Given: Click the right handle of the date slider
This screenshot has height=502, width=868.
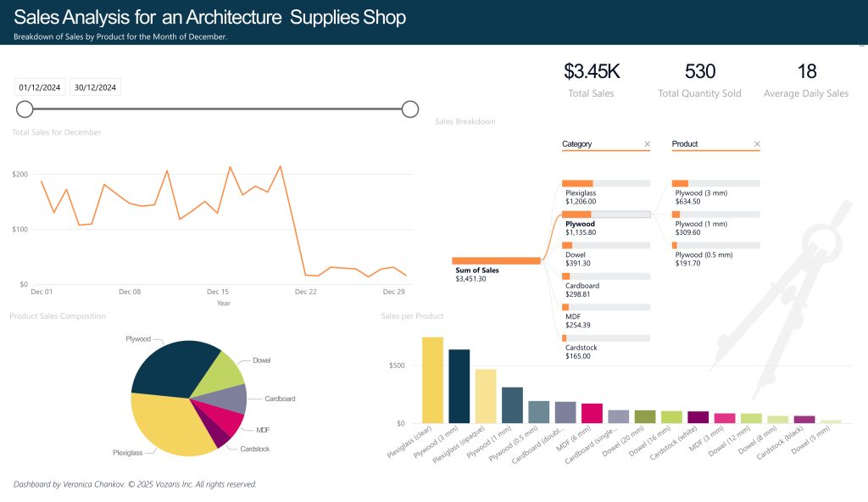Looking at the screenshot, I should (410, 109).
